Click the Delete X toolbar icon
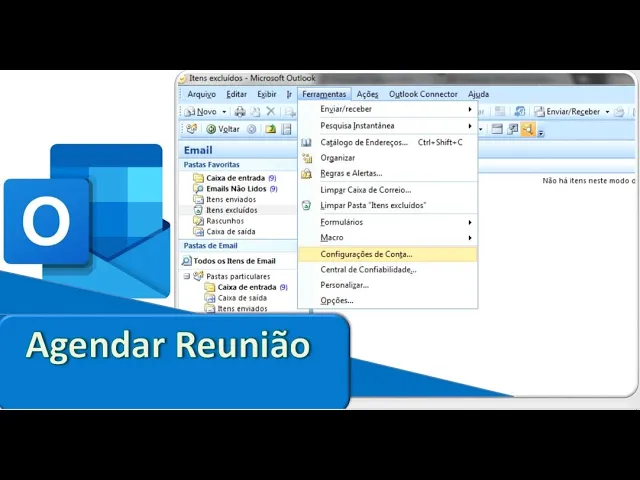The image size is (640, 480). pyautogui.click(x=271, y=111)
